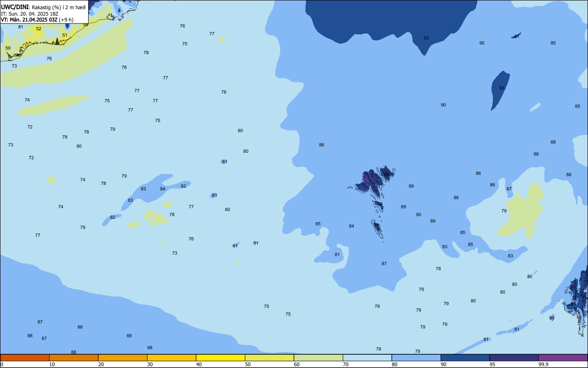Screen dimensions: 588x368
Task: Select the init time 'IT: Sun. 20. 04. 2025 18Z'
Action: pos(29,14)
